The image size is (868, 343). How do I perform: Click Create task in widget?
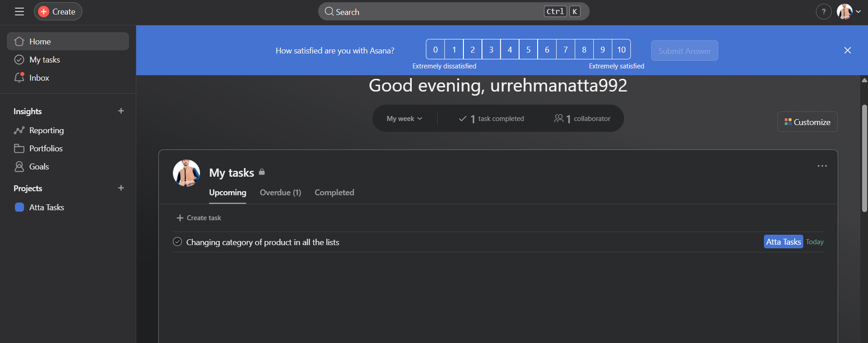[199, 218]
